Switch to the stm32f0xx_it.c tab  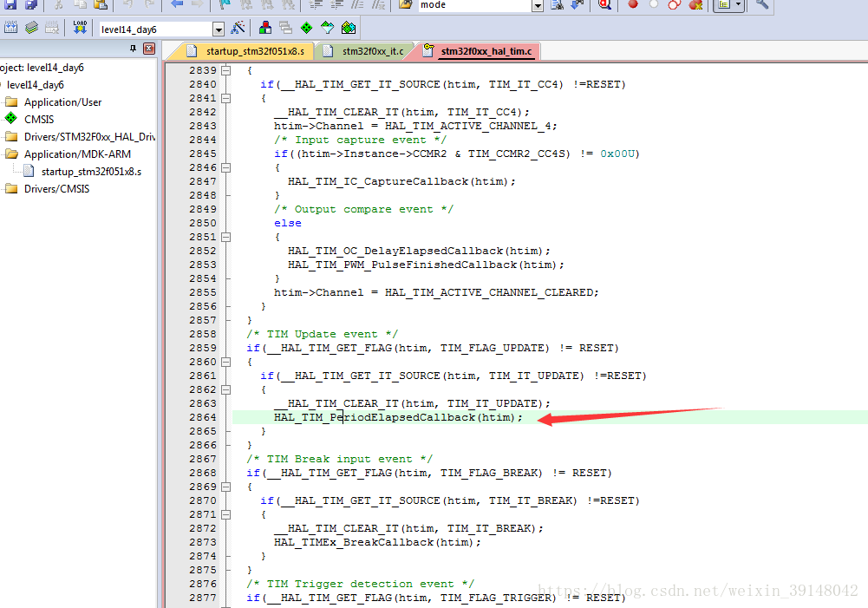[363, 51]
